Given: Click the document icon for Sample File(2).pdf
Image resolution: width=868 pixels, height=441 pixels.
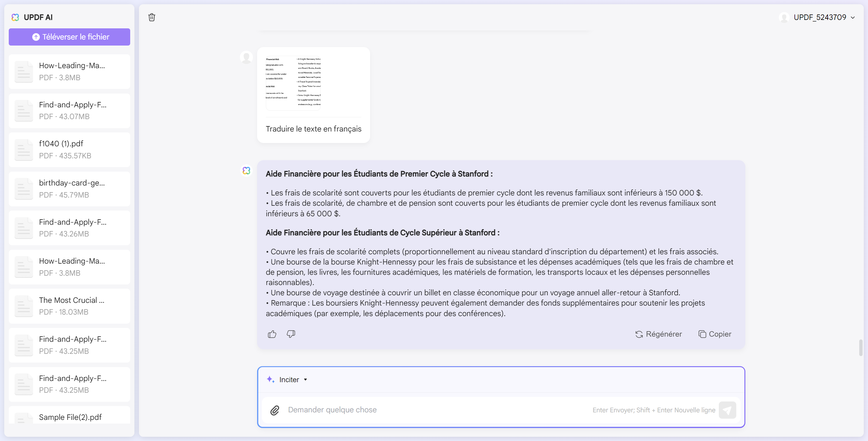Looking at the screenshot, I should click(x=24, y=418).
